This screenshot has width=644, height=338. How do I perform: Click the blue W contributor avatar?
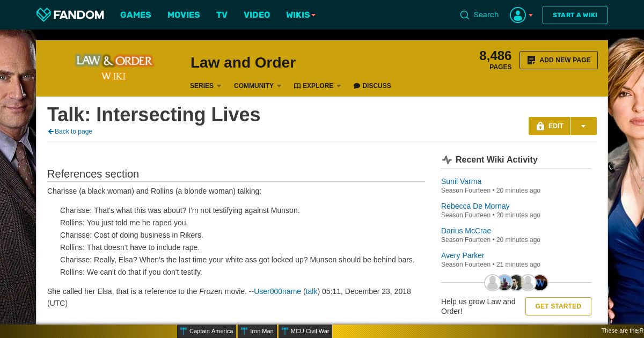(540, 282)
